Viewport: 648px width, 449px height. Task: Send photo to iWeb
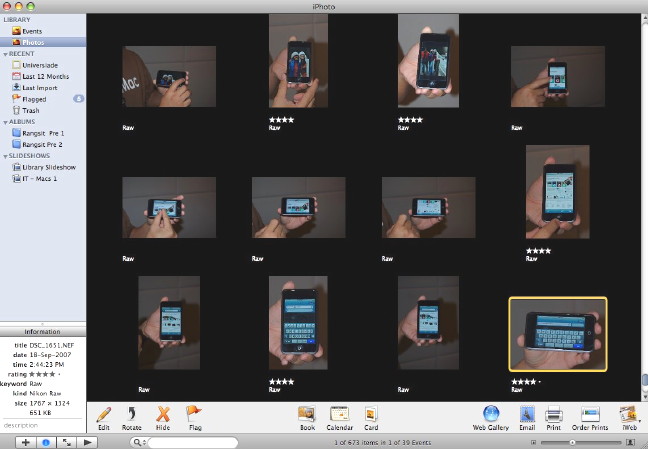(x=629, y=418)
